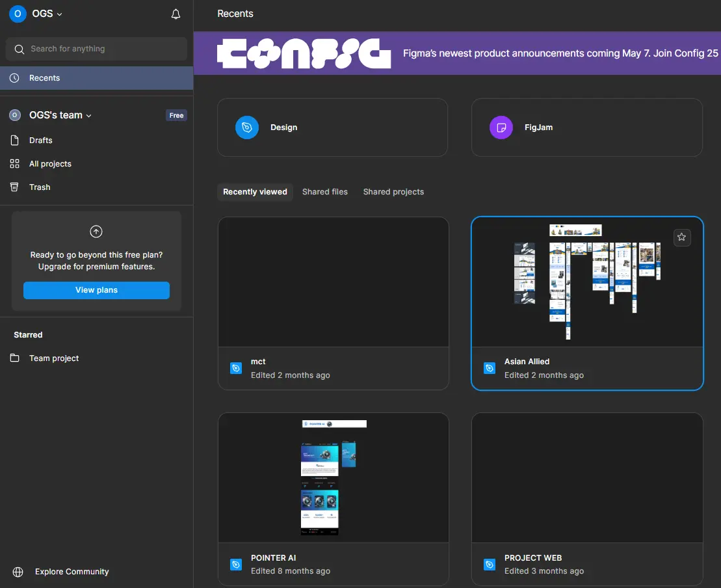Click the Drafts file icon
Viewport: 721px width, 588px height.
click(15, 140)
